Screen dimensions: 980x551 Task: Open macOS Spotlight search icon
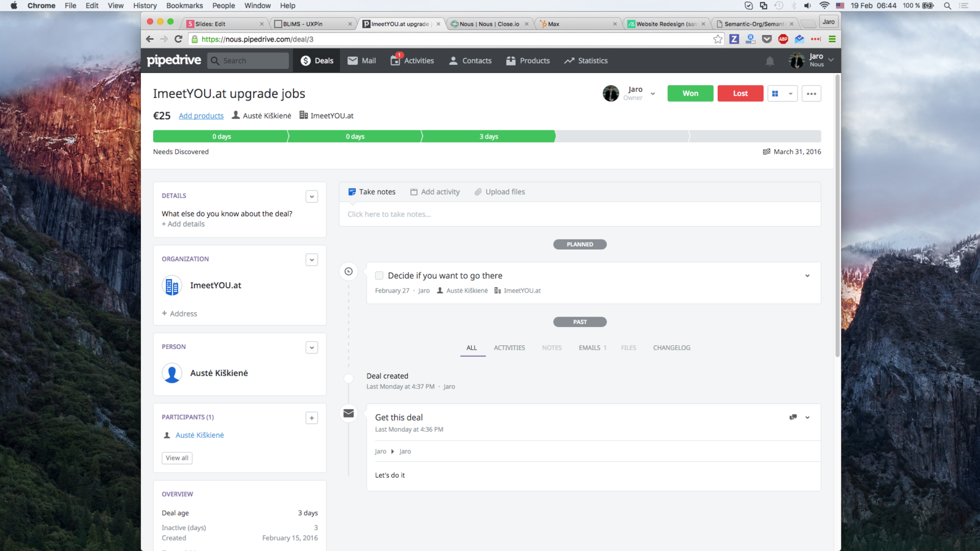click(948, 6)
